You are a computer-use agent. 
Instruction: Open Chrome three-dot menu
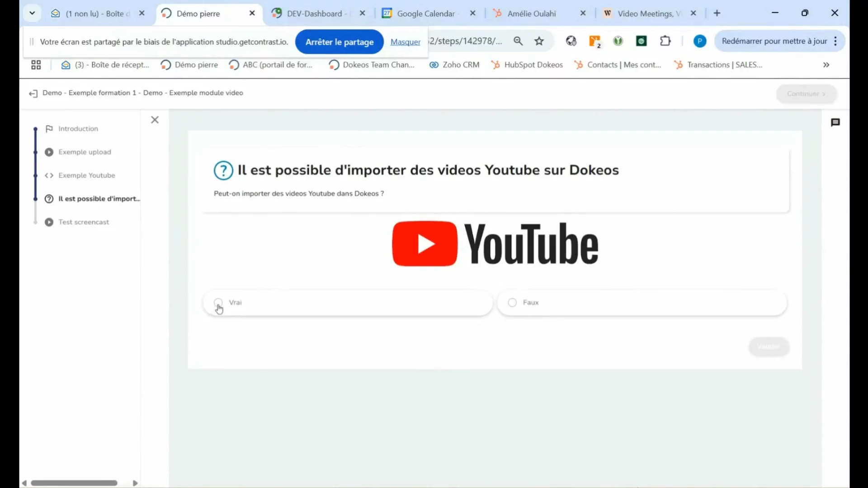click(x=835, y=41)
